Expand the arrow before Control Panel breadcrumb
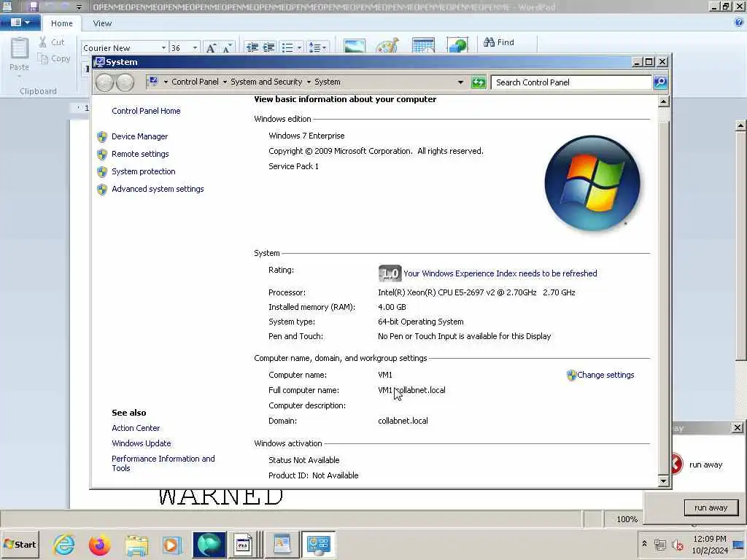 166,82
